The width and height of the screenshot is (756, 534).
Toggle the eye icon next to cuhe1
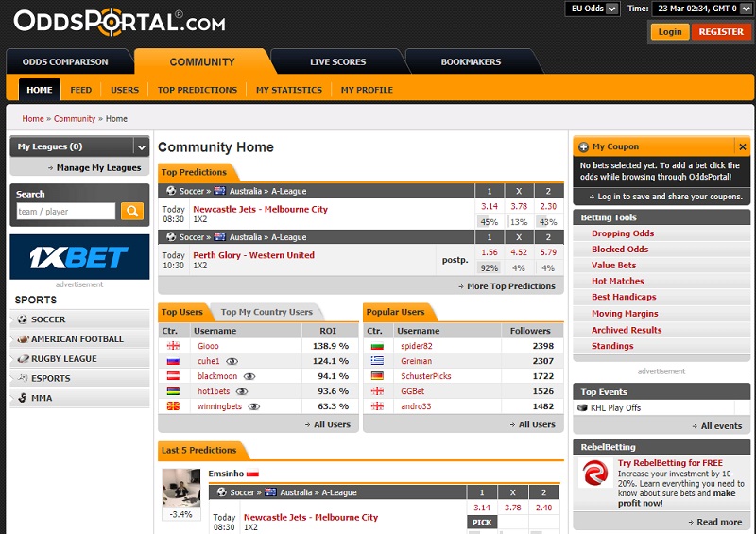(232, 361)
